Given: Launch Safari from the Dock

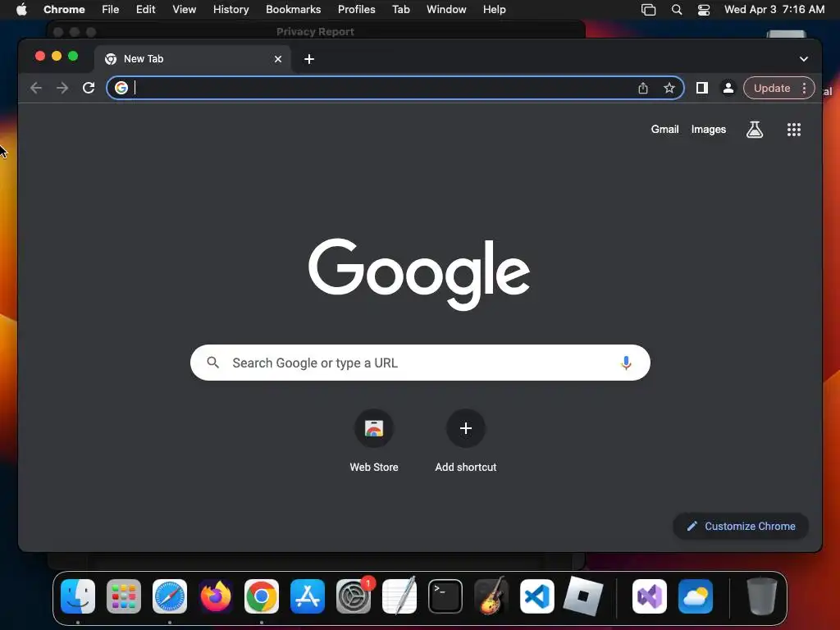Looking at the screenshot, I should [170, 596].
